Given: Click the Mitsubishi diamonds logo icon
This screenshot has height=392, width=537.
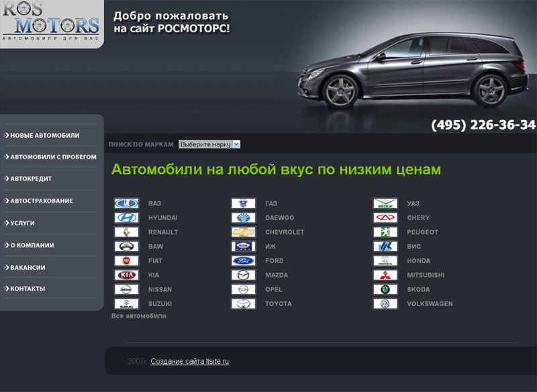Looking at the screenshot, I should (385, 275).
